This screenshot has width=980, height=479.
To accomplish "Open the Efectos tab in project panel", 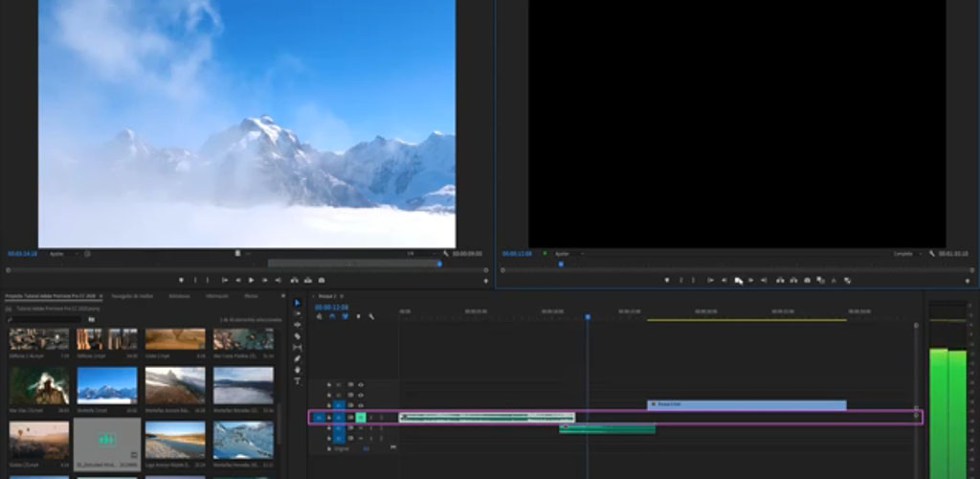I will click(250, 296).
